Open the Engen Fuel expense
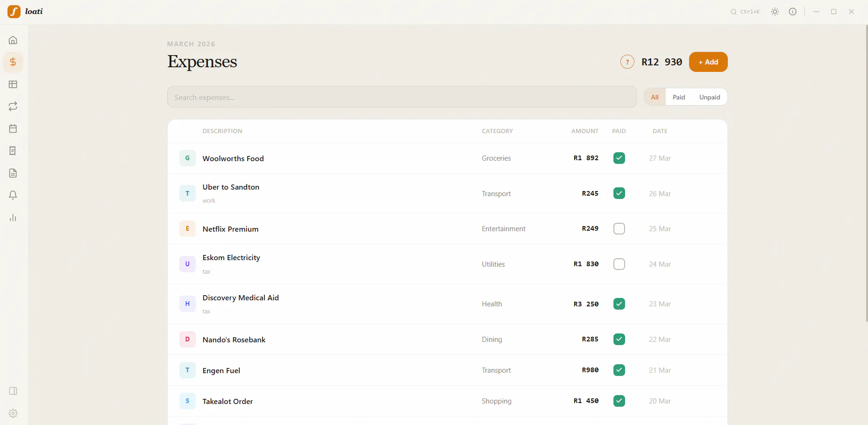 pos(448,370)
